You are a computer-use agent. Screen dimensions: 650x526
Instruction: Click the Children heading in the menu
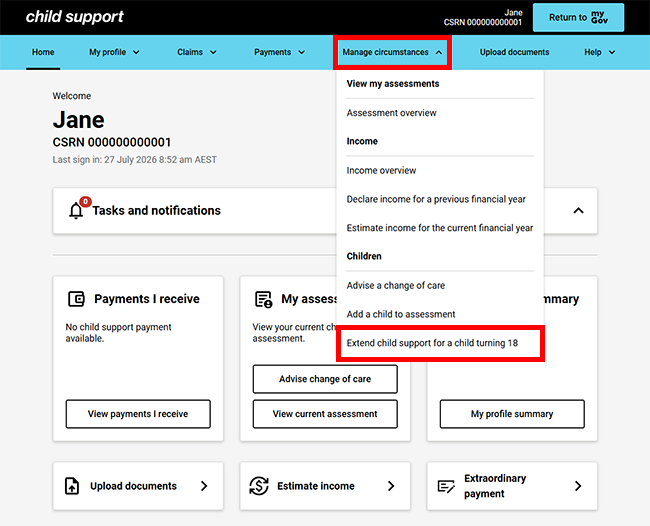[364, 256]
